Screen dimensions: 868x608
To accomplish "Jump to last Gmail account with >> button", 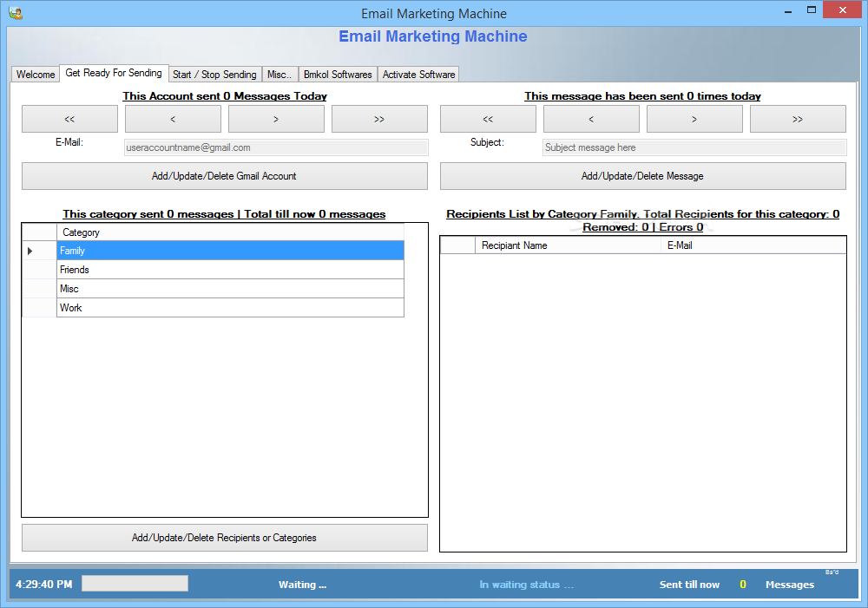I will pos(380,119).
